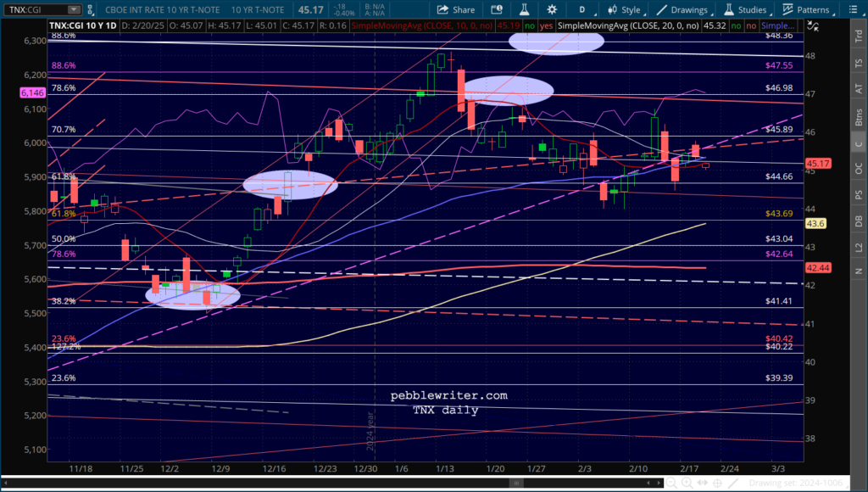Select the TS sidebar tab

point(859,63)
